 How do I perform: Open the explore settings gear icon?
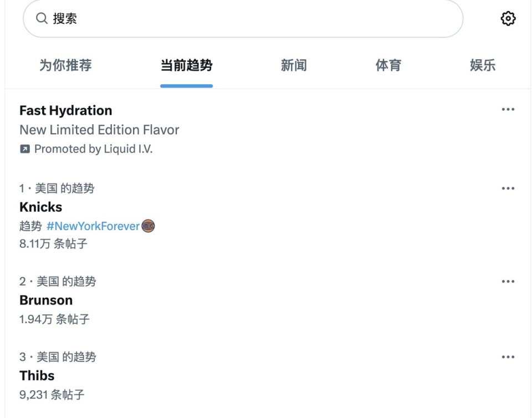pos(508,18)
